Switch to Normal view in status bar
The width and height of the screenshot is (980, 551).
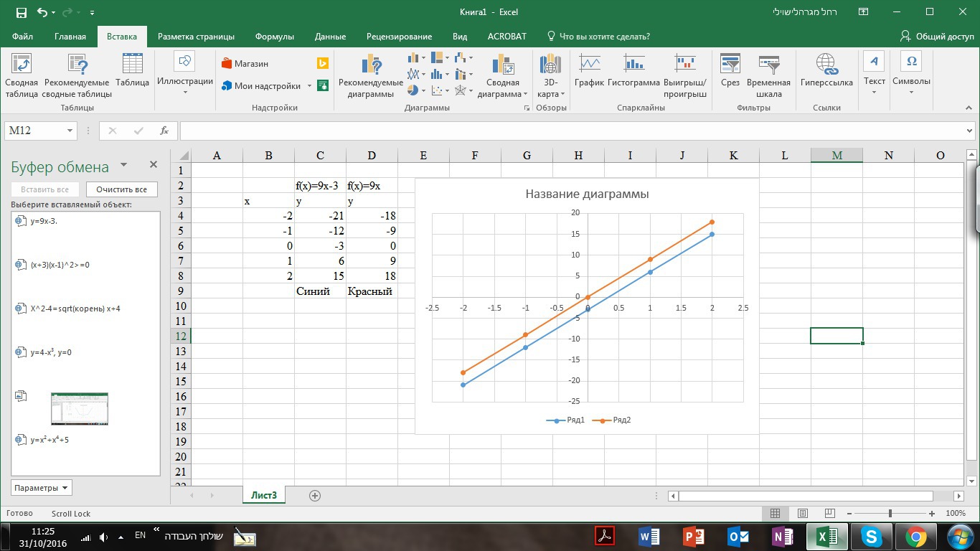775,514
